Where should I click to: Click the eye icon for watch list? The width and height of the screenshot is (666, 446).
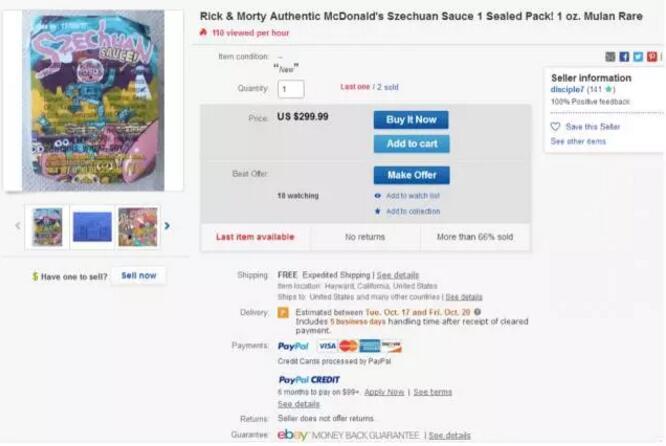[x=378, y=196]
